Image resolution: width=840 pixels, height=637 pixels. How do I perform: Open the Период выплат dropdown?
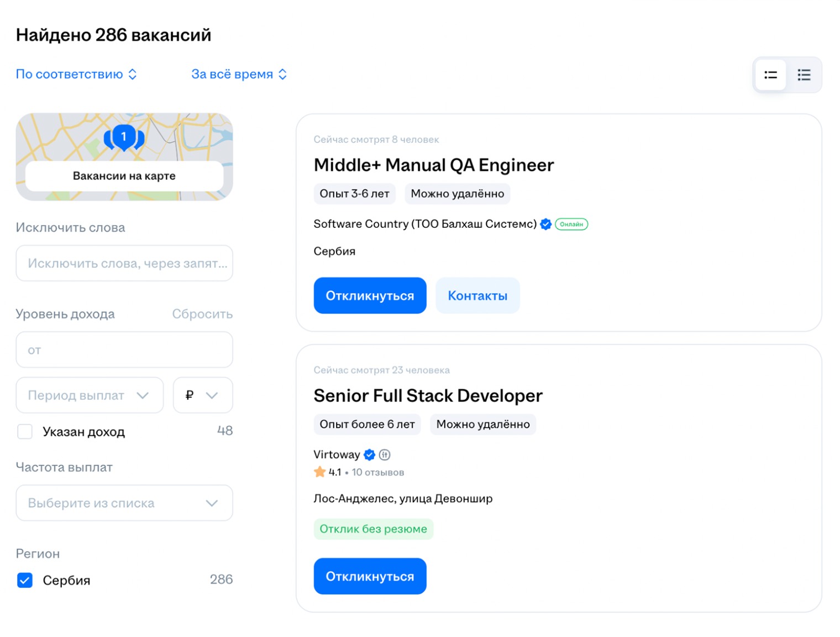[90, 395]
